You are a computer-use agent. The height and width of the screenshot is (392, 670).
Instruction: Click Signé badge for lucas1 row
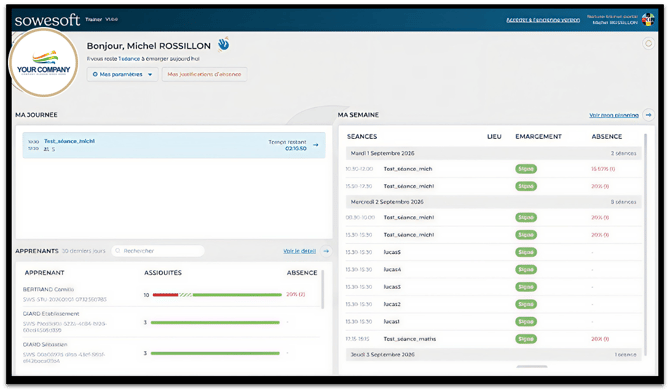click(526, 321)
